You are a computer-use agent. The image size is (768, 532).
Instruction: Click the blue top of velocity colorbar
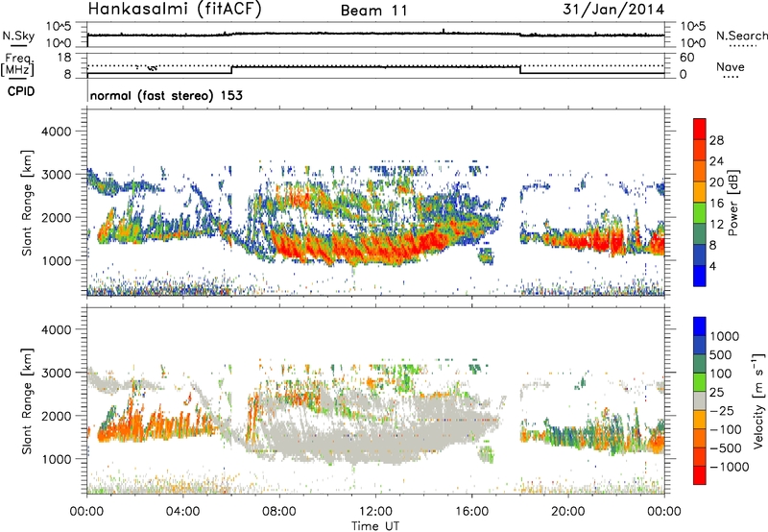[x=700, y=326]
